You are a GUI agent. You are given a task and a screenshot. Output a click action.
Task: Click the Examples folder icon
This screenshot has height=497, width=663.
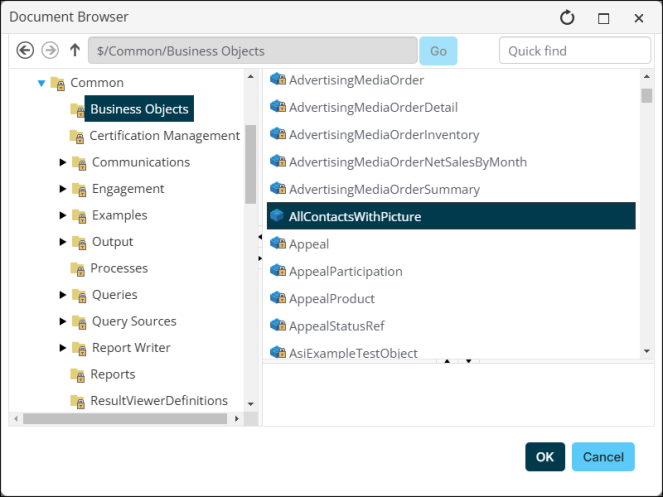(x=79, y=216)
